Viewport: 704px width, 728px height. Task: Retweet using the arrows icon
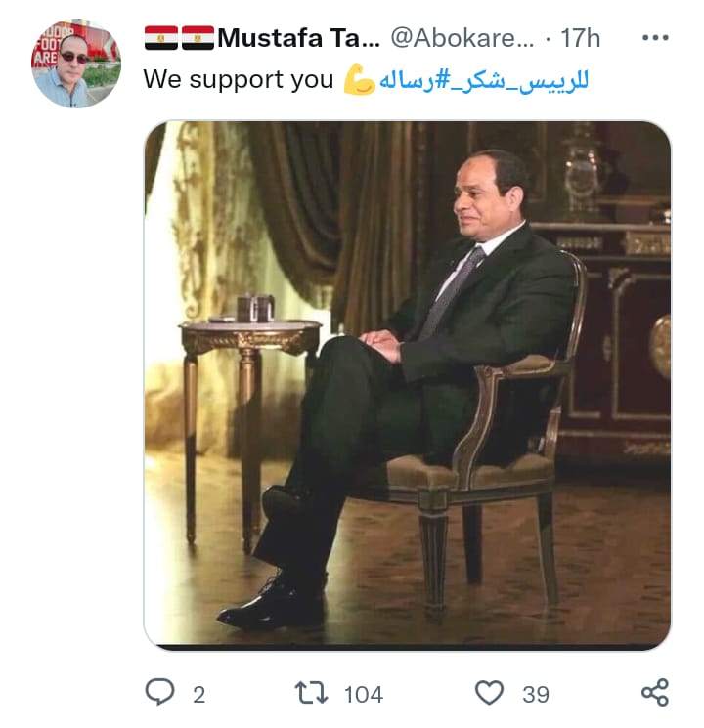click(311, 693)
